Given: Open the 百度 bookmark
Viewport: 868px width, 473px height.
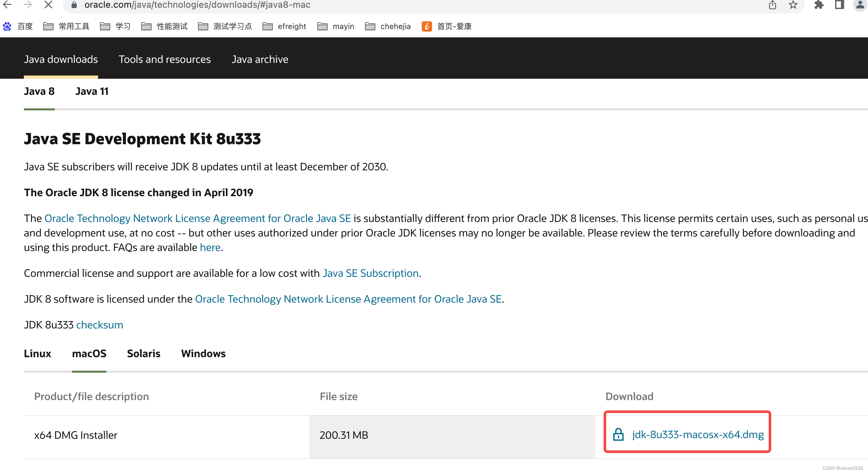Looking at the screenshot, I should point(18,26).
